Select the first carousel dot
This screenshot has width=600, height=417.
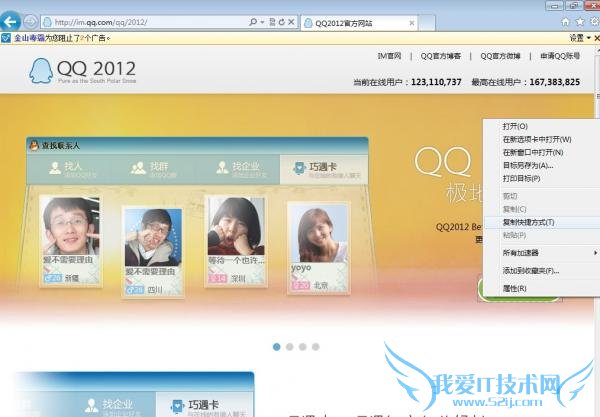(x=277, y=347)
